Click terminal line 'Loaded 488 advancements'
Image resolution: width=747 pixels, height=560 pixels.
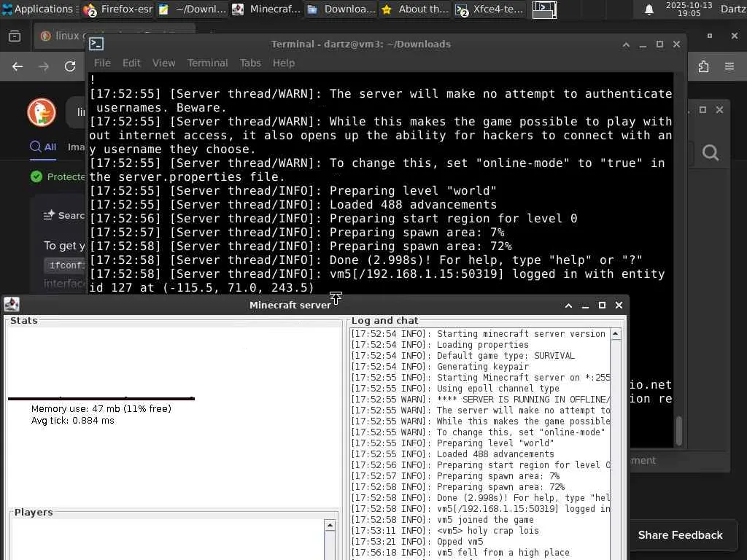(413, 205)
